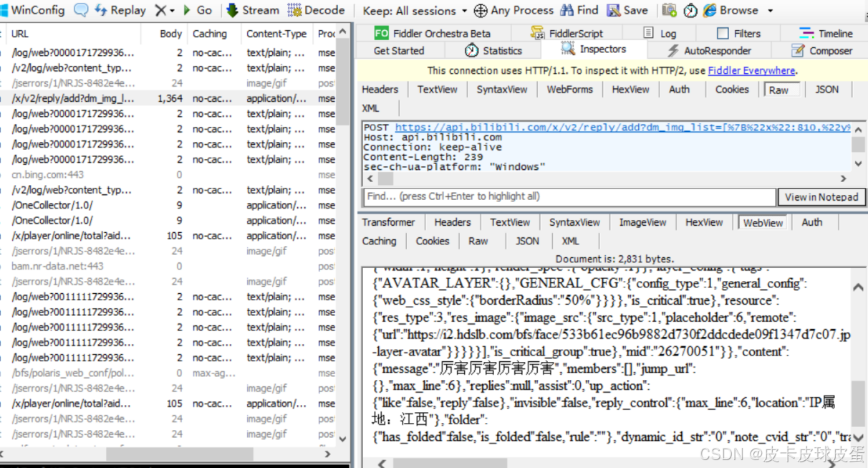
Task: Toggle Decode in toolbar
Action: click(316, 11)
